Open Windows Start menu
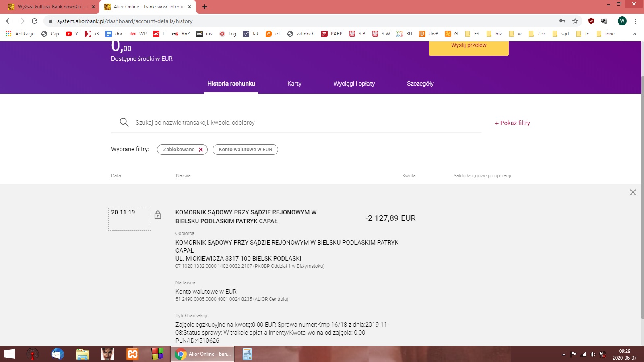The width and height of the screenshot is (644, 362). click(x=9, y=354)
